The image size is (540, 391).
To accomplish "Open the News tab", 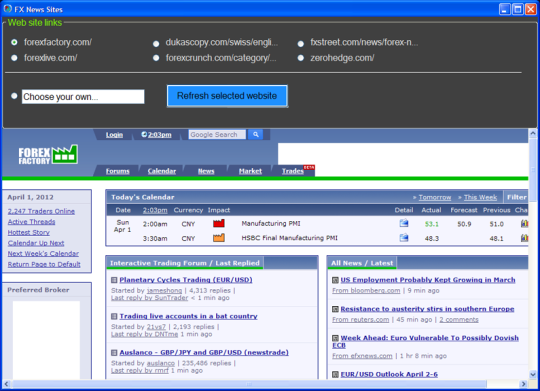I will [x=206, y=171].
